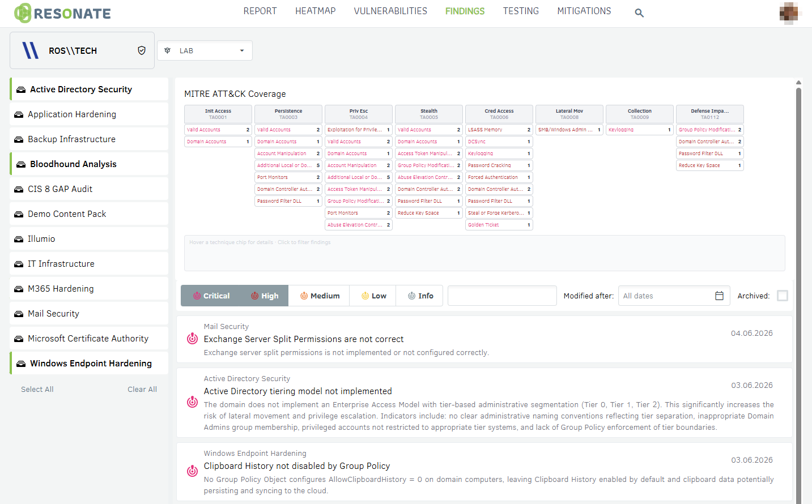Open the FINDINGS tab
This screenshot has width=812, height=504.
[x=465, y=11]
